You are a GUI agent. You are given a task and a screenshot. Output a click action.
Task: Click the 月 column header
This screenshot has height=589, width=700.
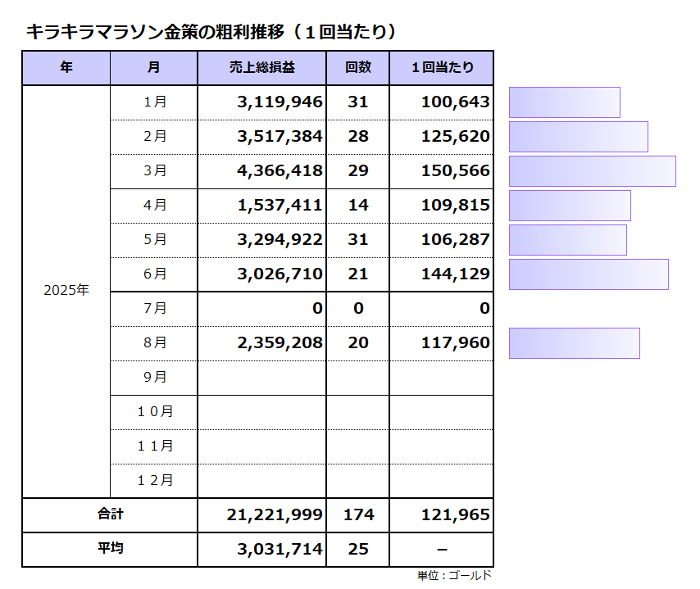(x=154, y=68)
